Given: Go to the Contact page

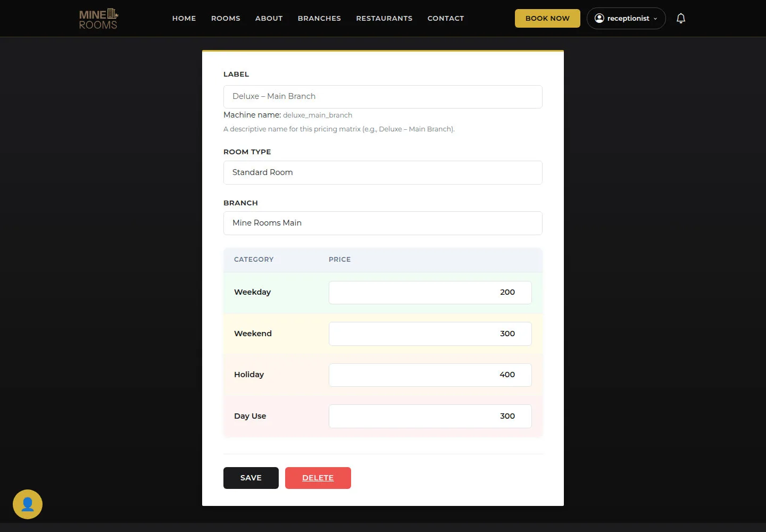Looking at the screenshot, I should coord(446,19).
